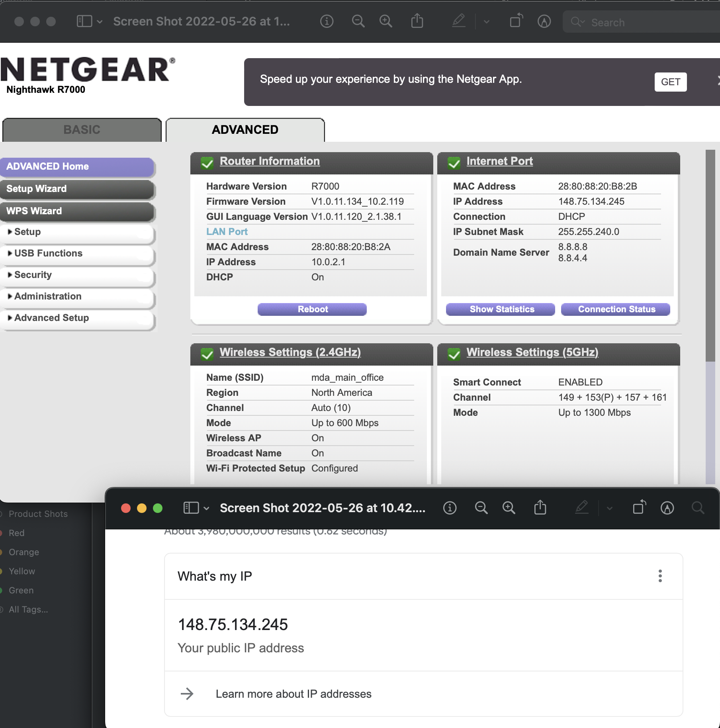Click markup pen-circle icon in front window
This screenshot has height=728, width=720.
pos(667,508)
